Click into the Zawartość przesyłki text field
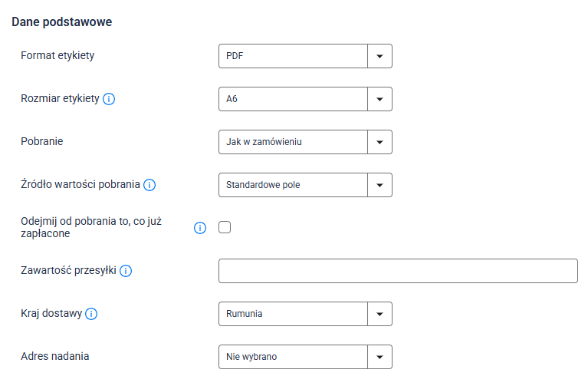The image size is (588, 386). pyautogui.click(x=397, y=271)
